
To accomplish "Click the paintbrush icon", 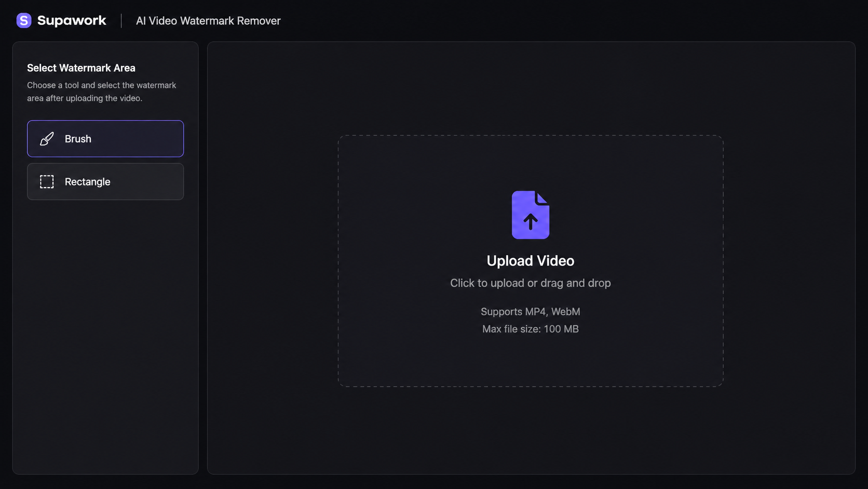I will (x=47, y=139).
